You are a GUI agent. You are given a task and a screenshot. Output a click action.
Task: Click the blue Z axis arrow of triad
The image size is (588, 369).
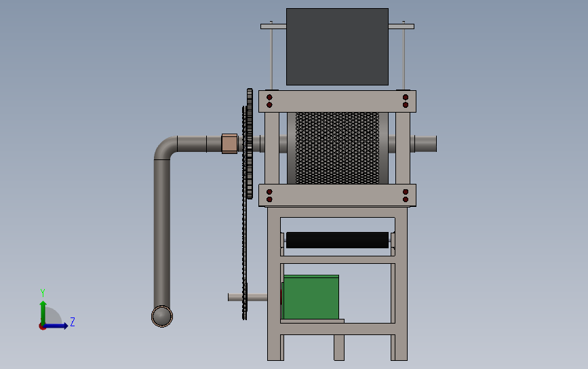click(56, 326)
